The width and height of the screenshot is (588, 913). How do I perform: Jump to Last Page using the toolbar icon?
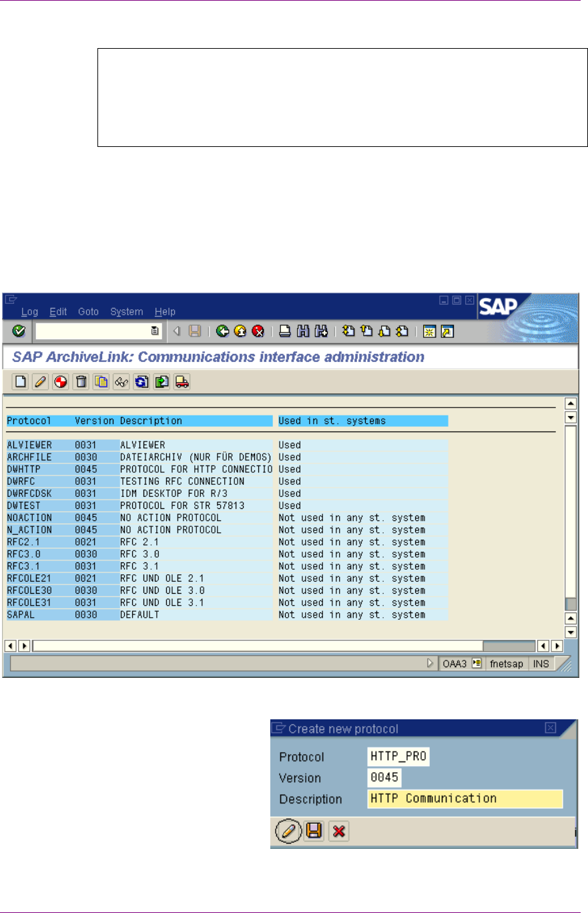(402, 330)
